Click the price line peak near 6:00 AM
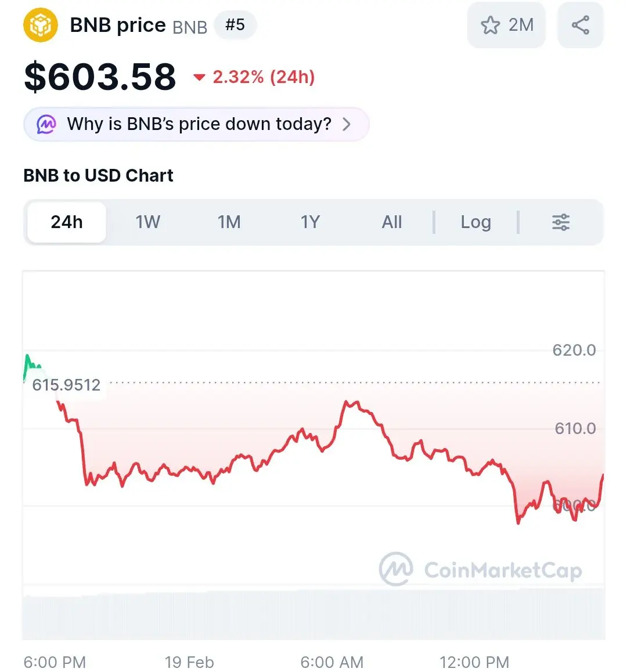 tap(352, 403)
